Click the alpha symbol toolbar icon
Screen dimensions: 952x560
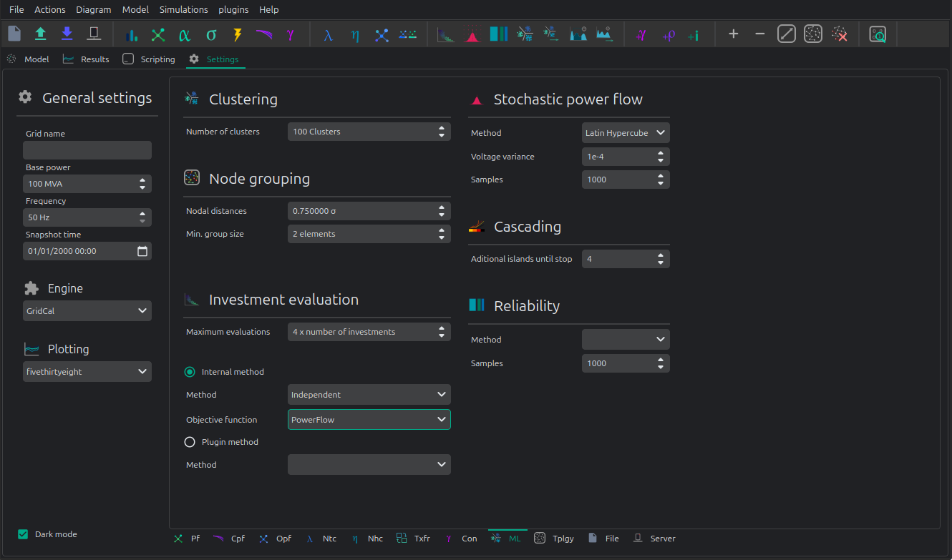pos(185,34)
